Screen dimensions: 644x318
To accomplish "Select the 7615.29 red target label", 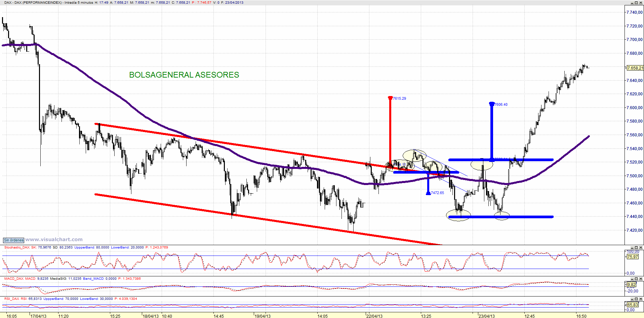I will click(399, 98).
